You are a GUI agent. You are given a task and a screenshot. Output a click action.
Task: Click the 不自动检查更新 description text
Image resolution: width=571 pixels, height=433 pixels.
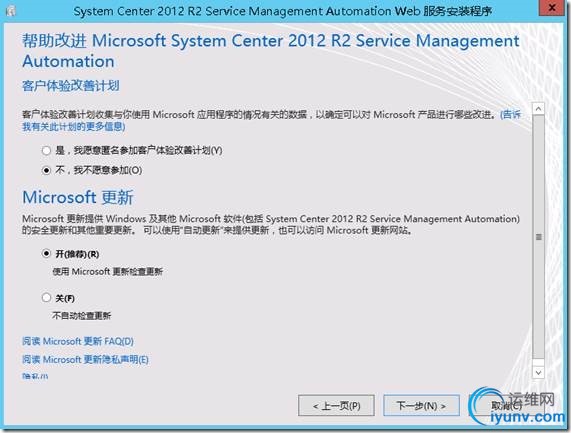click(82, 316)
